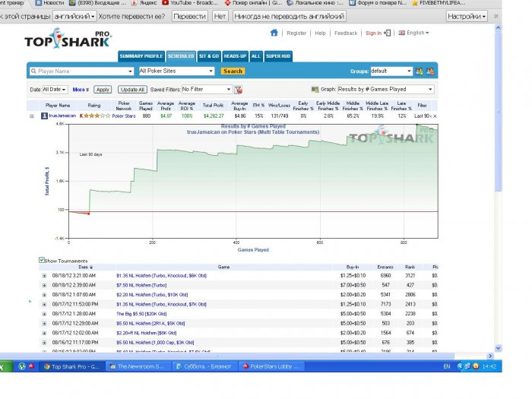The image size is (532, 399).
Task: Click the Top Shark Pro logo
Action: (x=68, y=39)
